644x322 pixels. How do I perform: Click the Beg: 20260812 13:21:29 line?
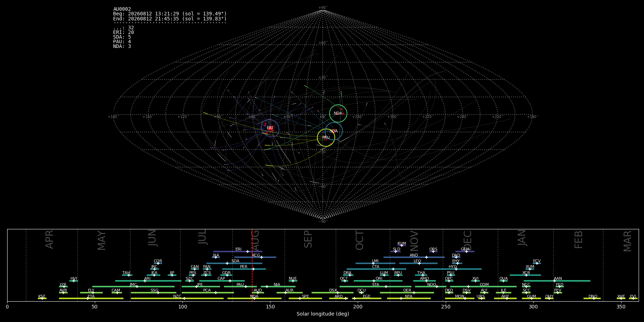click(170, 14)
